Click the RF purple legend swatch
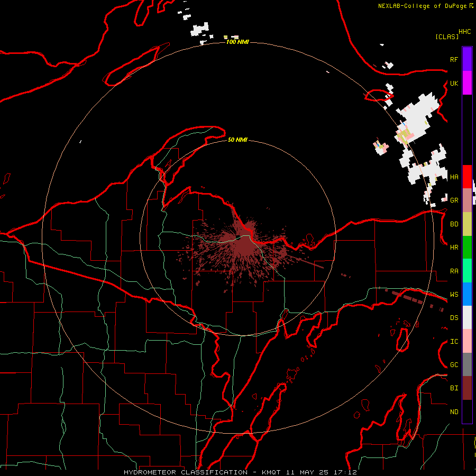Image resolution: width=476 pixels, height=476 pixels. coord(467,59)
